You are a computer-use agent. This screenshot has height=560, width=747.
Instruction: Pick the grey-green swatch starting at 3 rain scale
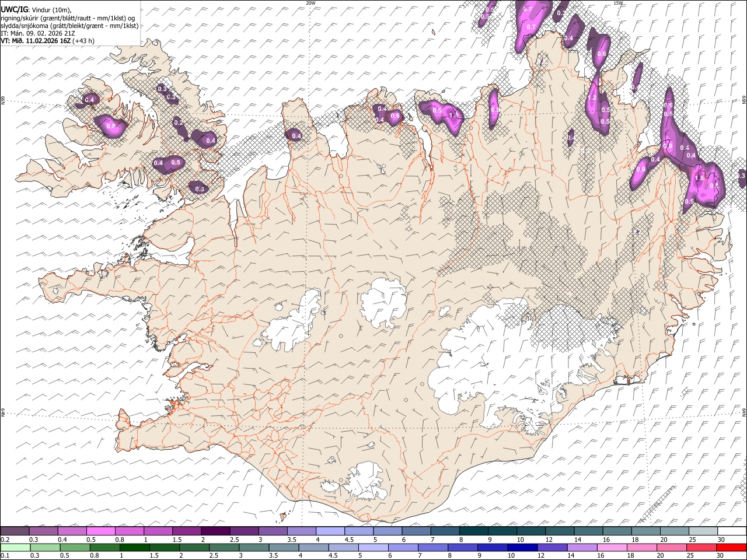tap(254, 547)
